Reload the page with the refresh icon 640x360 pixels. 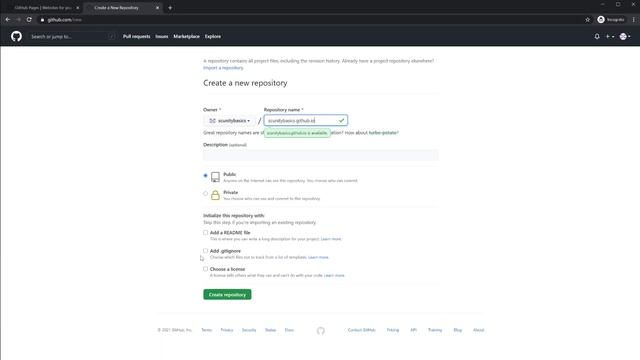coord(29,20)
